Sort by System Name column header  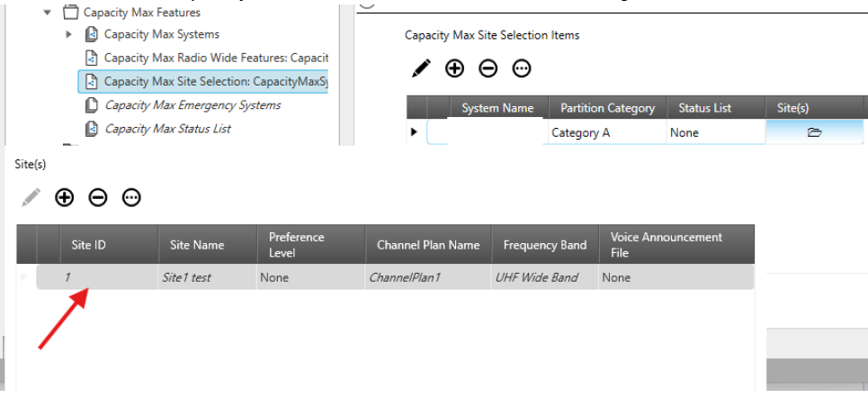tap(497, 108)
